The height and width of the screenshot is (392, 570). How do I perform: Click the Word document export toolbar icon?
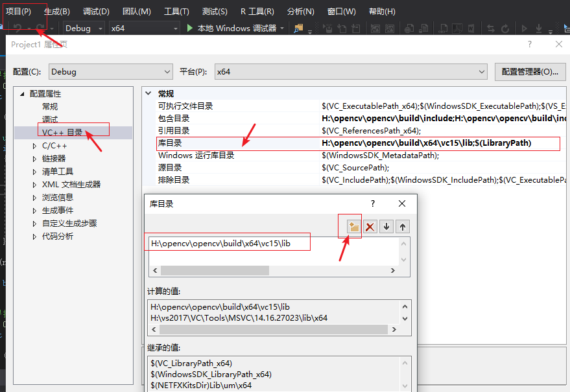[471, 29]
